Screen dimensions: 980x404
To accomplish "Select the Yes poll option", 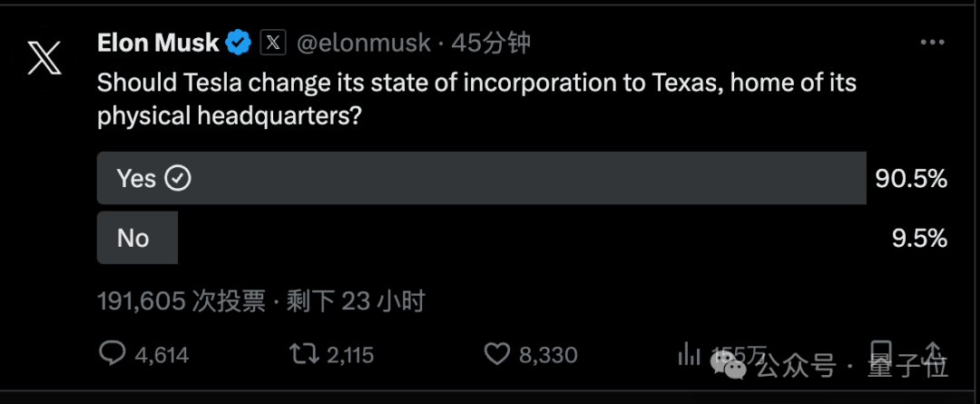I will 481,179.
